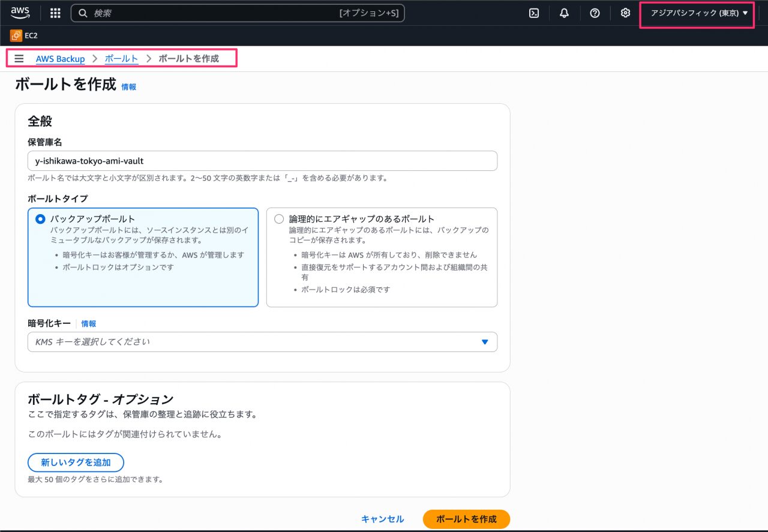Open the notifications bell icon

[x=564, y=13]
